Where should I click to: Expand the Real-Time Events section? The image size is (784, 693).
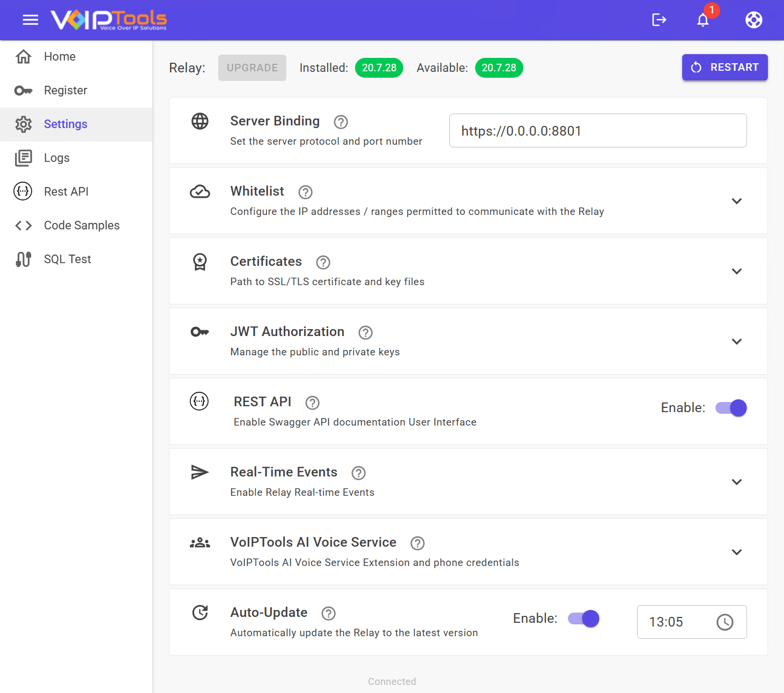click(x=736, y=482)
